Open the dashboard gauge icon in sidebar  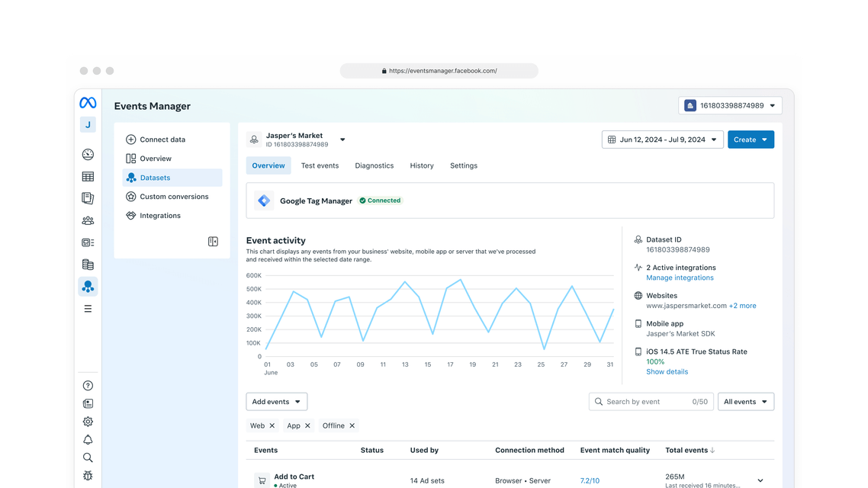(x=88, y=154)
